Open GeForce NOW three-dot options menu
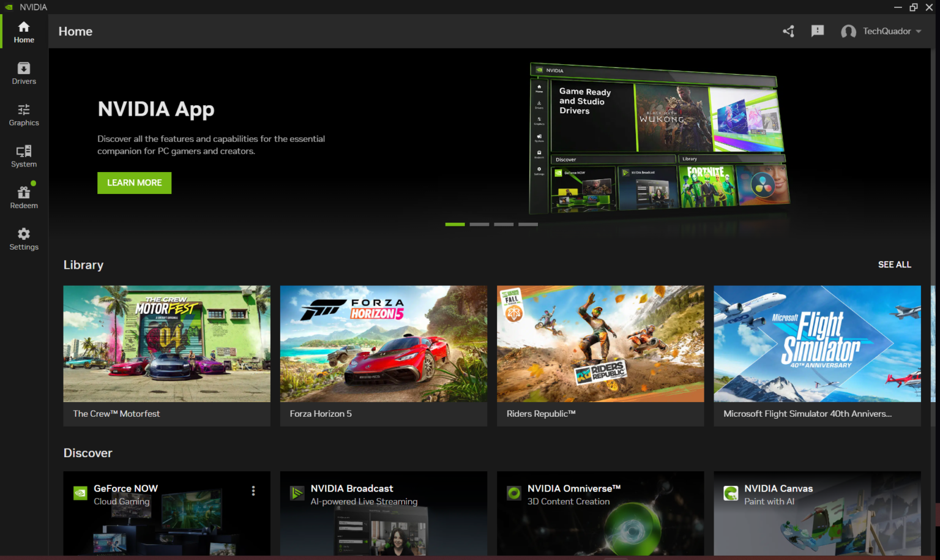This screenshot has height=560, width=940. point(253,491)
